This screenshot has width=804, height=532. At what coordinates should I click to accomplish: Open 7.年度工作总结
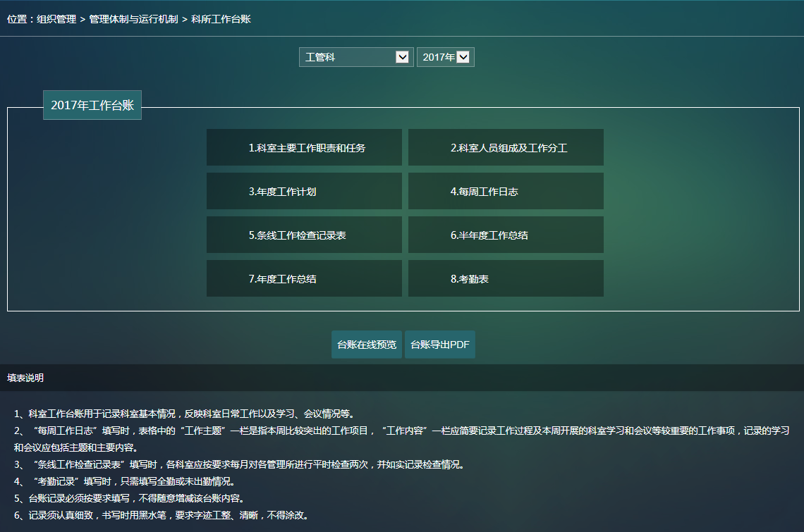tap(304, 279)
